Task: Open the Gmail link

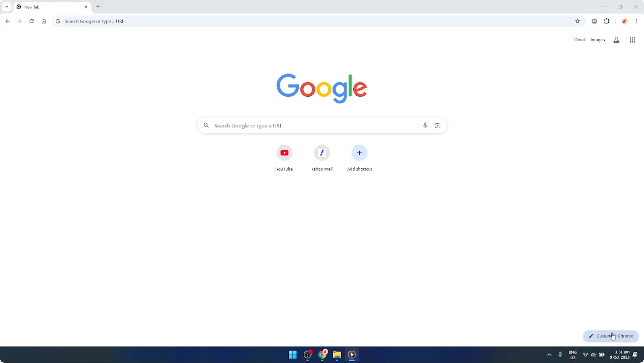Action: click(x=580, y=40)
